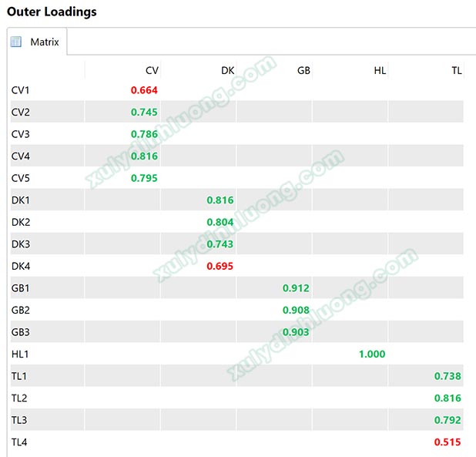This screenshot has height=457, width=476.
Task: Click the 0.786 value for CV3
Action: 144,134
